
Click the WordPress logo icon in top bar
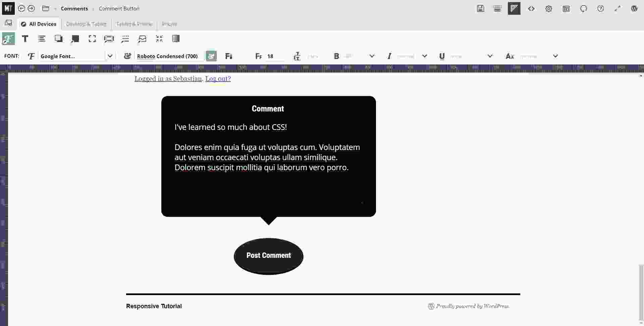[x=634, y=9]
